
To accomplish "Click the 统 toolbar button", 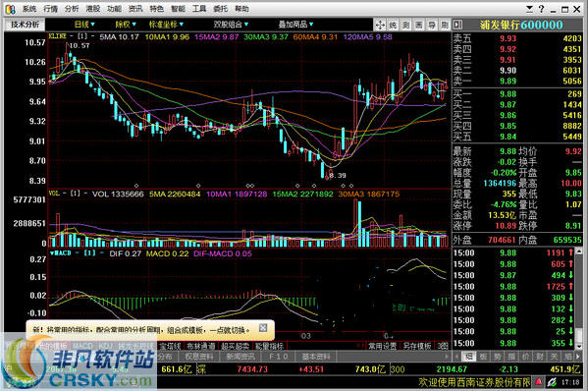I will pos(393,26).
